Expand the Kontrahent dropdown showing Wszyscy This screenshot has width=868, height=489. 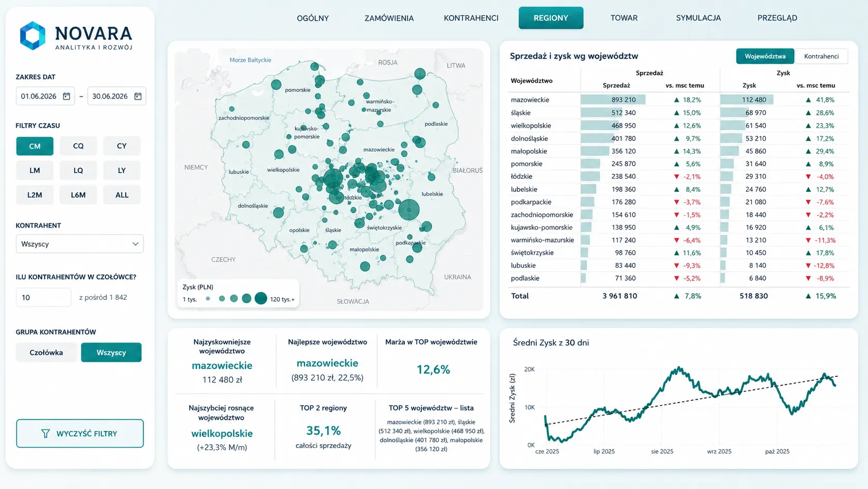[80, 244]
